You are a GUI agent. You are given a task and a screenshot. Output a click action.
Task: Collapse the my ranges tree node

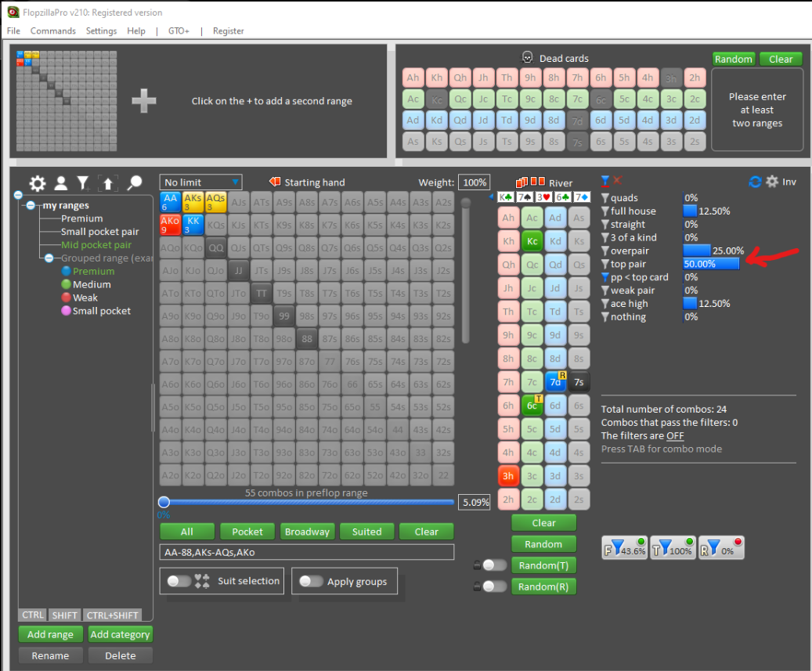click(x=31, y=206)
